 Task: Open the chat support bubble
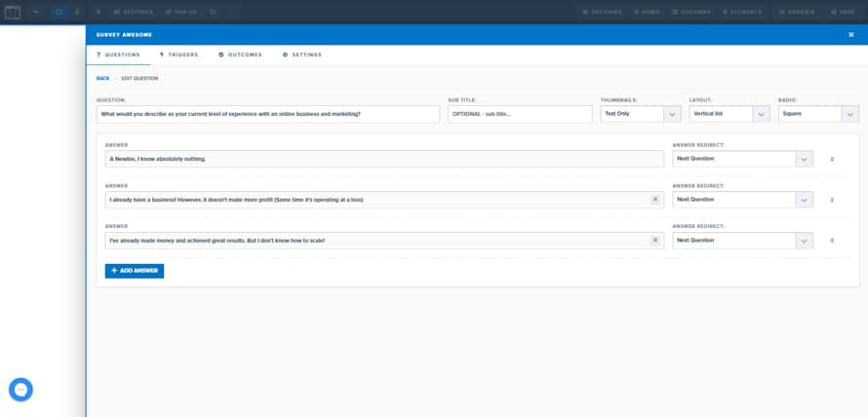pyautogui.click(x=20, y=389)
